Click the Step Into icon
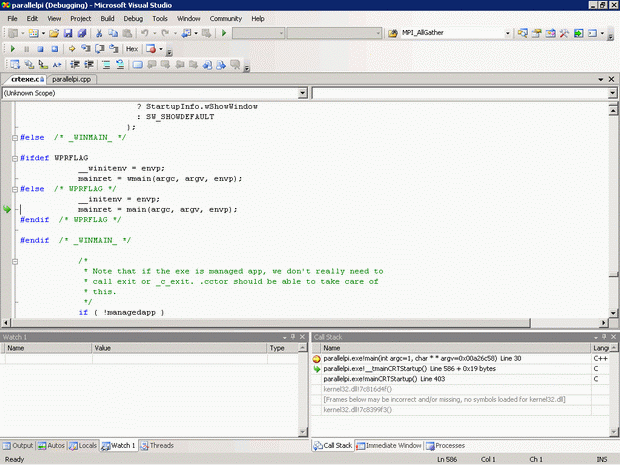Viewport: 620px width, 465px height. (84, 48)
